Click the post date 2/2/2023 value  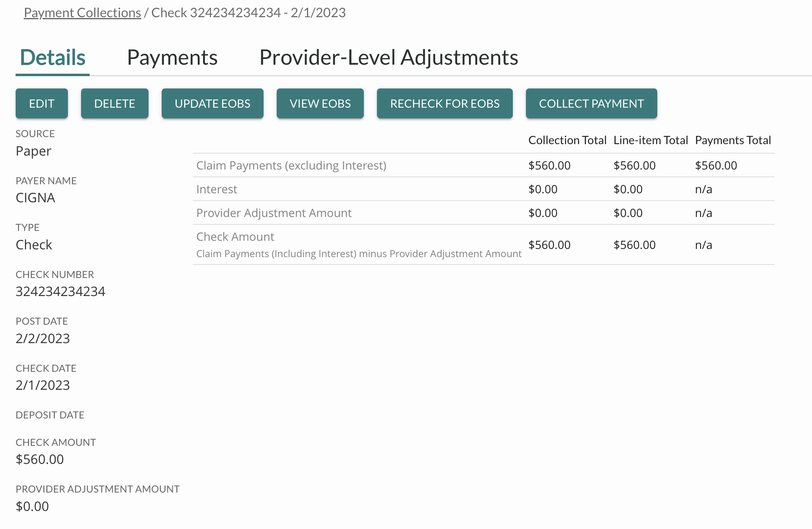coord(43,339)
